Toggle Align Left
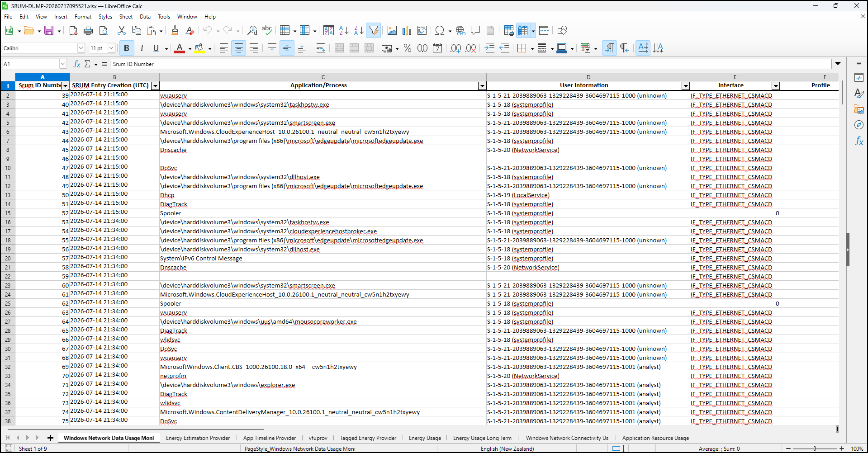Image resolution: width=868 pixels, height=453 pixels. coord(223,48)
